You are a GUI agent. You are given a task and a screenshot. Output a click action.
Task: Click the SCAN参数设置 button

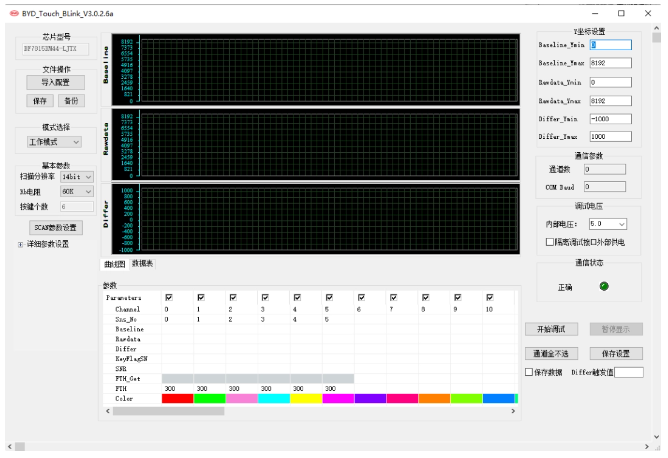55,227
